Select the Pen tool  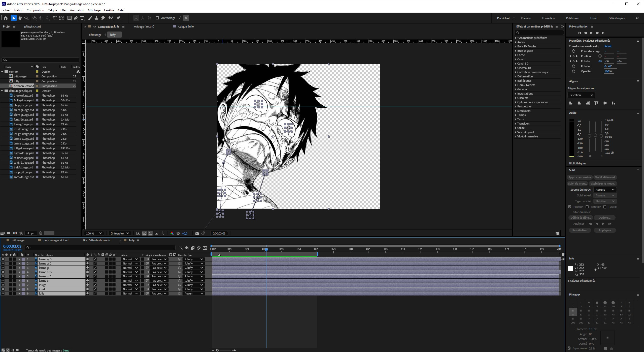pos(76,18)
